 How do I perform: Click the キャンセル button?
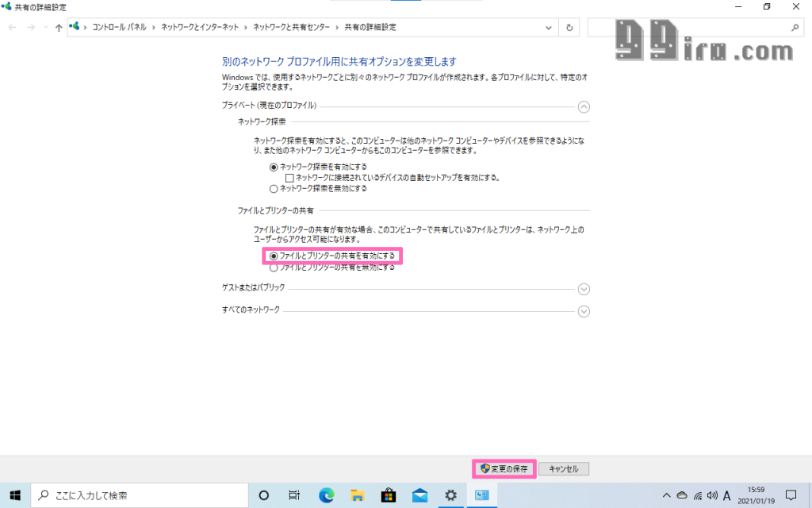point(564,469)
